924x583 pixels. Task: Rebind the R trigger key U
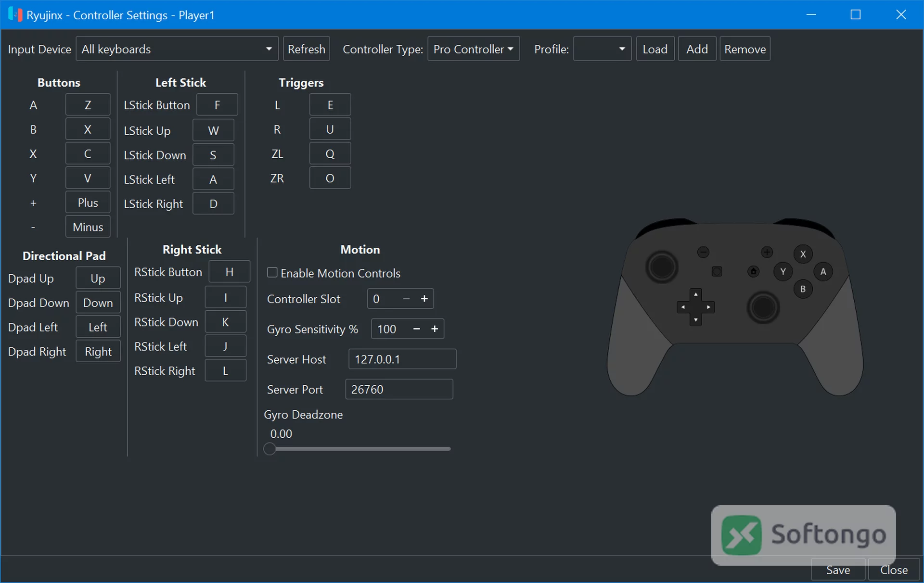(330, 129)
